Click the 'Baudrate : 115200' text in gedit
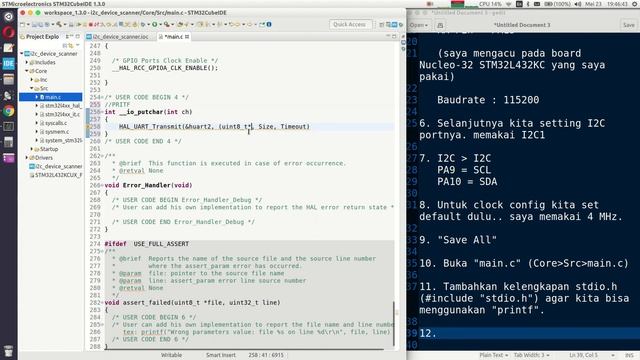 [488, 100]
